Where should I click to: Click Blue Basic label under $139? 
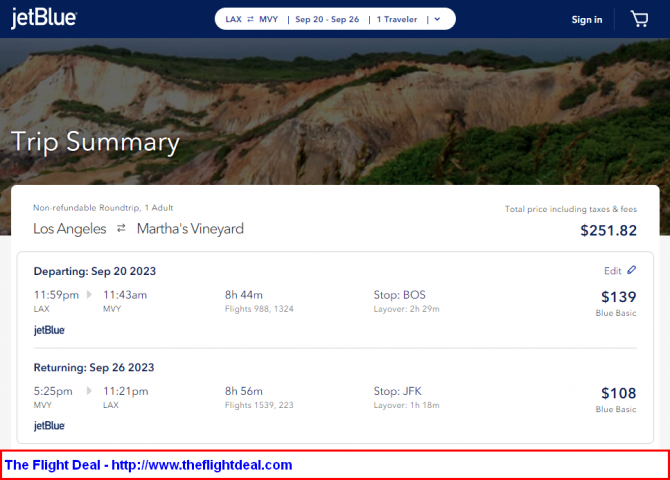pyautogui.click(x=616, y=313)
